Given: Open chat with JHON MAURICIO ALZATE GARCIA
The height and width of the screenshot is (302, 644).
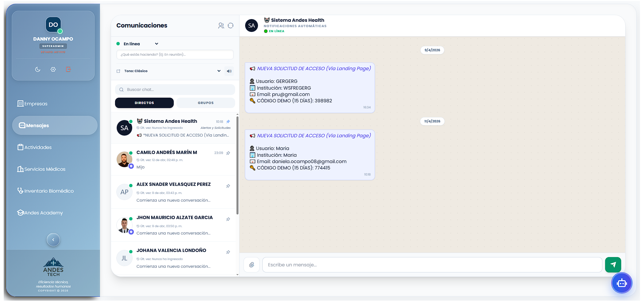Looking at the screenshot, I should [x=174, y=225].
